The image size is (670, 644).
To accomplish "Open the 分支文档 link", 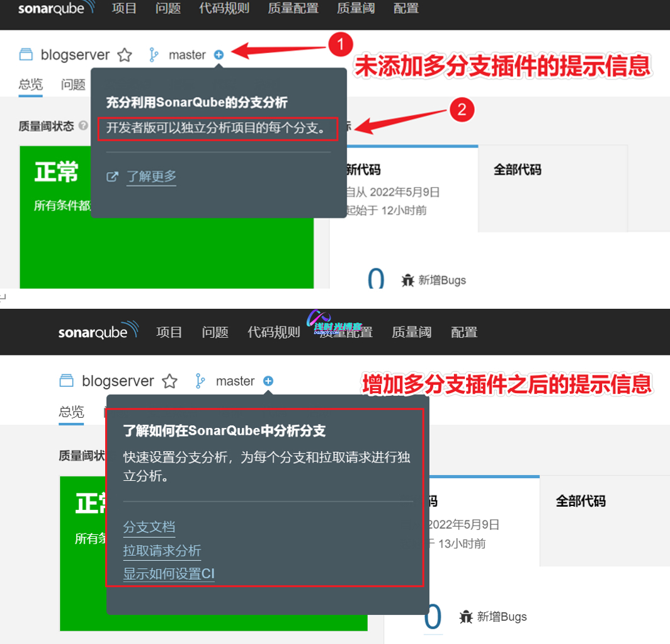I will pyautogui.click(x=149, y=527).
